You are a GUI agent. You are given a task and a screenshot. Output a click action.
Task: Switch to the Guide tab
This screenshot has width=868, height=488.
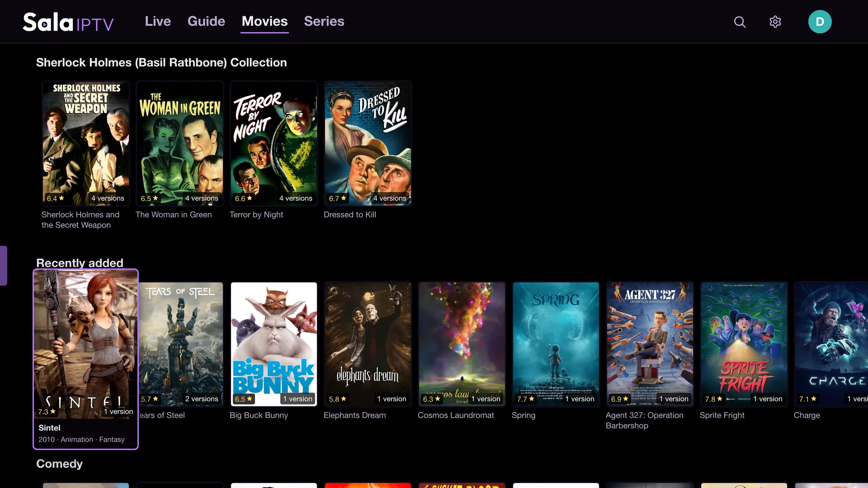click(206, 21)
